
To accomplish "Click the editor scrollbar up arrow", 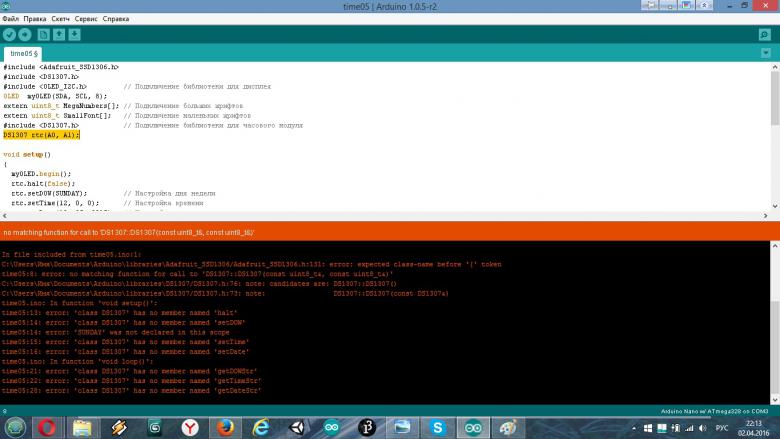I will coord(775,67).
